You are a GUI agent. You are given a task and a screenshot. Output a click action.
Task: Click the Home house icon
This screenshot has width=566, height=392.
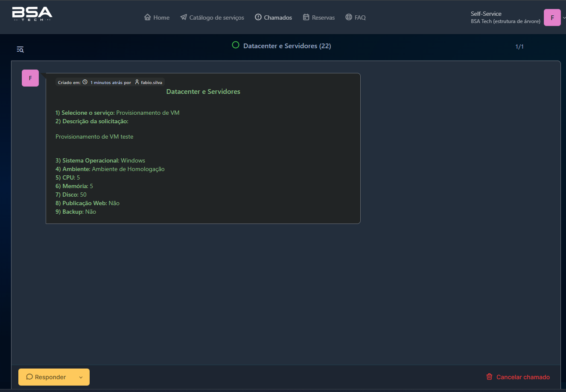point(148,17)
